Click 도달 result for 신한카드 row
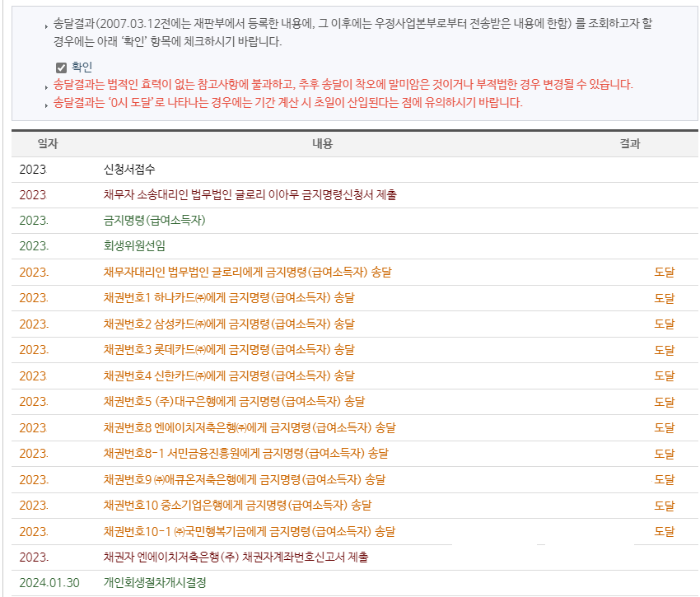 coord(664,376)
